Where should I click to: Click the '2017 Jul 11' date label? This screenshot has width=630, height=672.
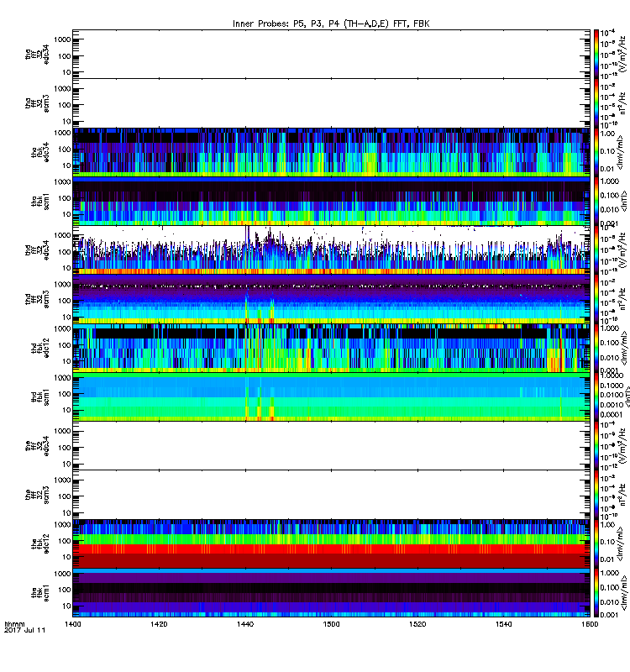(x=24, y=630)
